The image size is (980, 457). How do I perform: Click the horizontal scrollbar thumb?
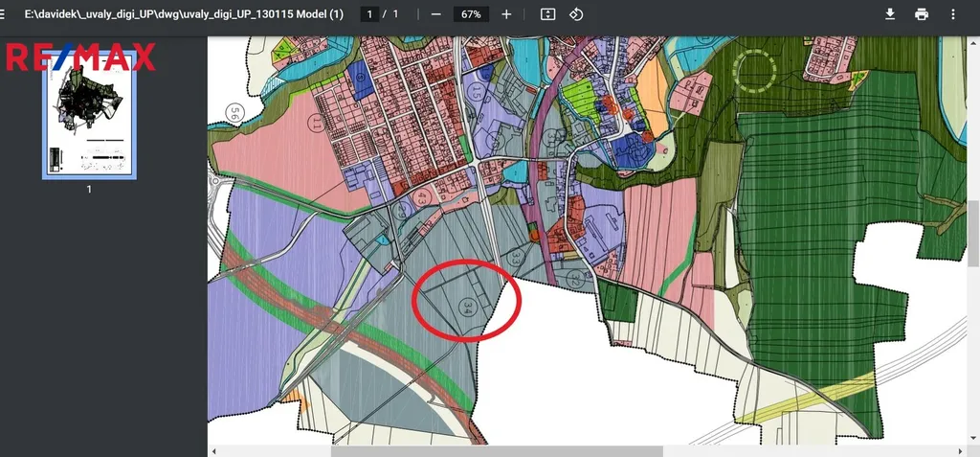[x=497, y=450]
